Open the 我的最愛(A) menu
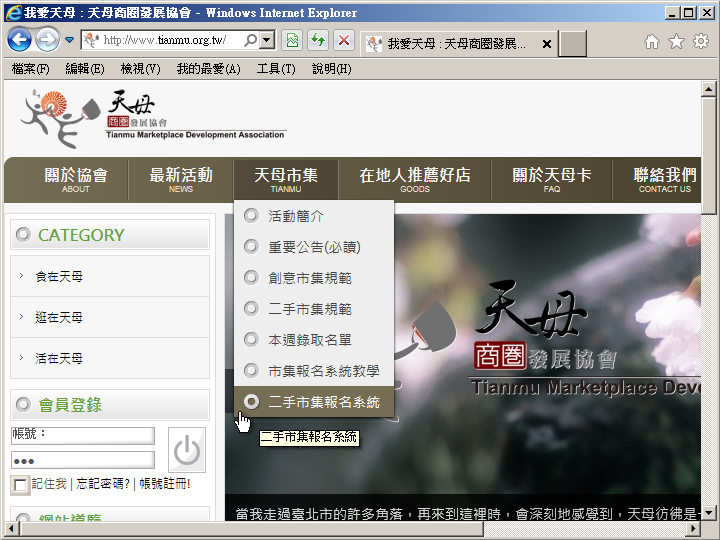This screenshot has height=540, width=720. click(208, 69)
